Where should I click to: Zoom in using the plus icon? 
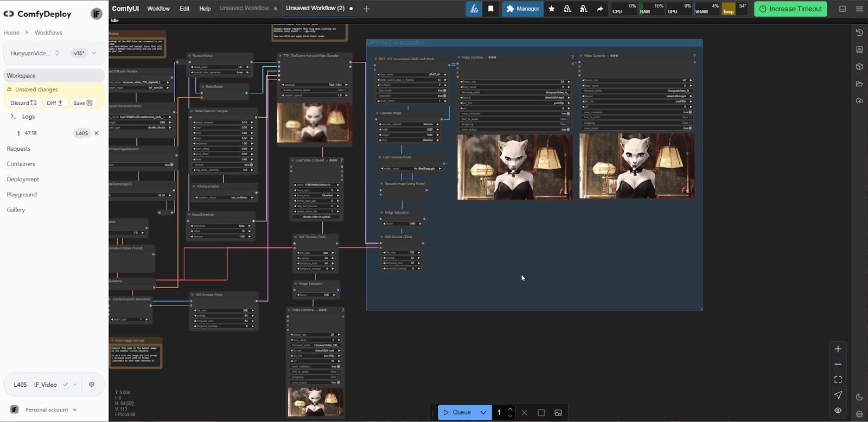[x=838, y=349]
